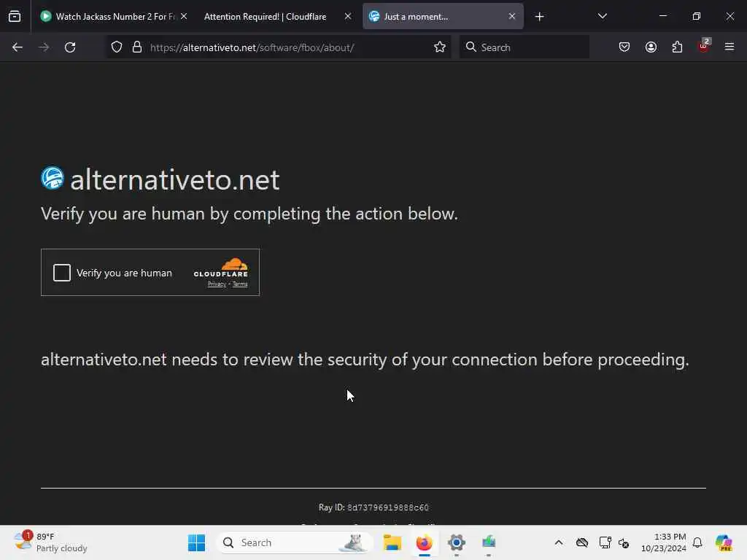Image resolution: width=747 pixels, height=560 pixels.
Task: Go back to the previous page
Action: click(x=18, y=47)
